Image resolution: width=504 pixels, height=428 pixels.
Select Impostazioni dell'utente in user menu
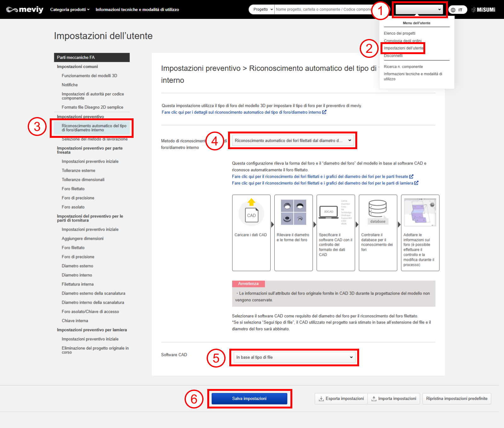tap(403, 48)
